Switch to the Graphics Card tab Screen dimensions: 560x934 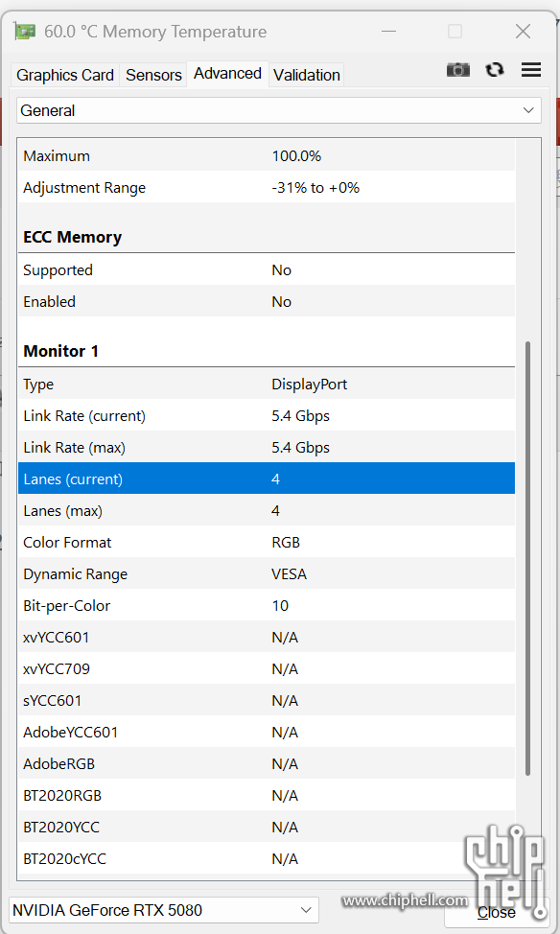pos(65,75)
